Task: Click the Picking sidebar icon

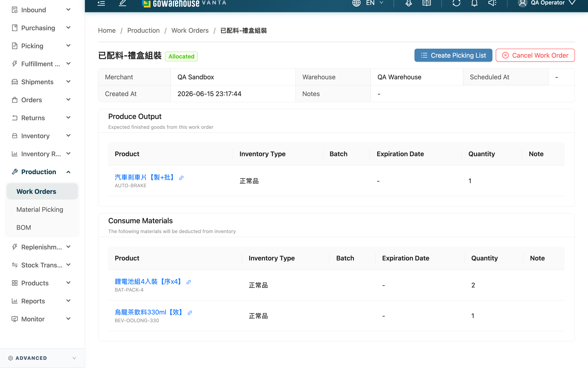Action: (14, 46)
